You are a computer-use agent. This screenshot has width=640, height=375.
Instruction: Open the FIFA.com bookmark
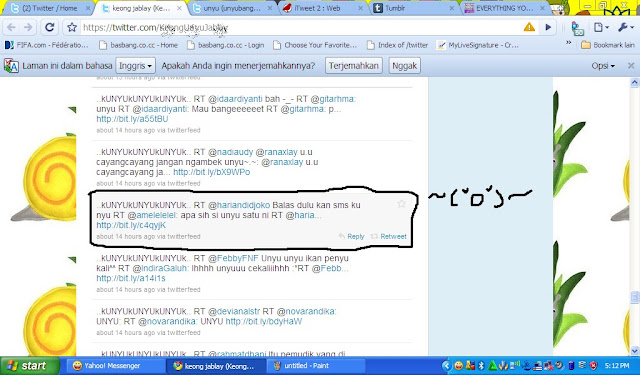46,45
